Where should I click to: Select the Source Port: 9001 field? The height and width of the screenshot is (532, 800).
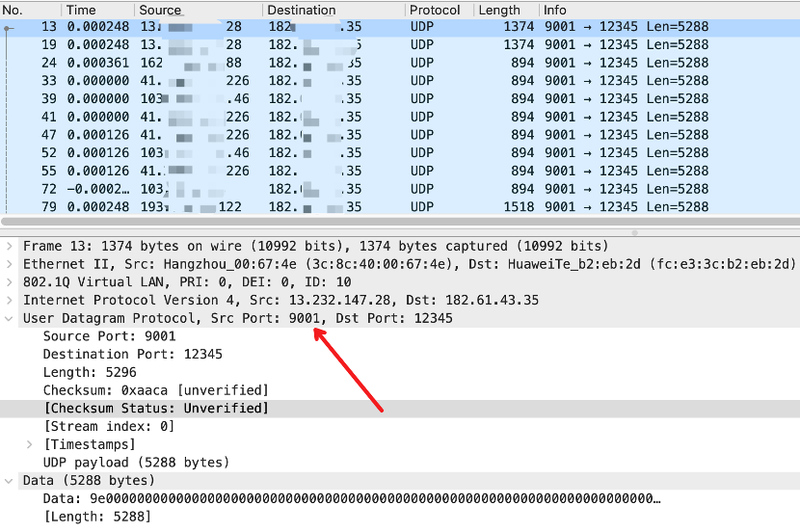coord(110,336)
